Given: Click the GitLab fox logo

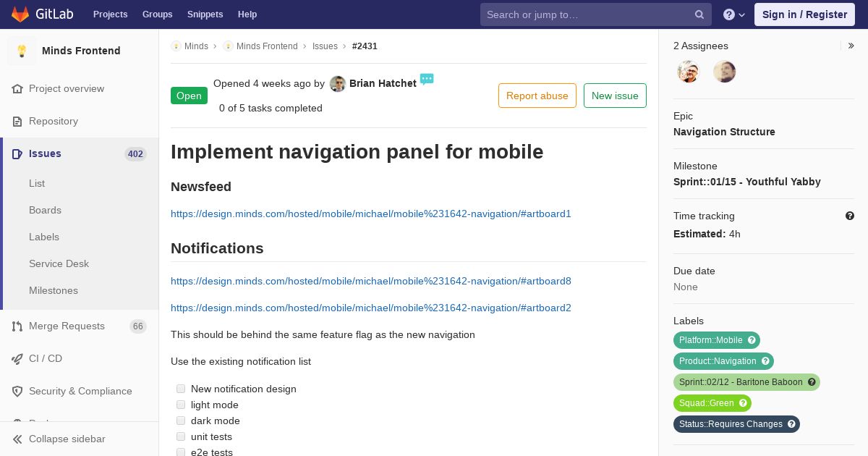Looking at the screenshot, I should [20, 14].
